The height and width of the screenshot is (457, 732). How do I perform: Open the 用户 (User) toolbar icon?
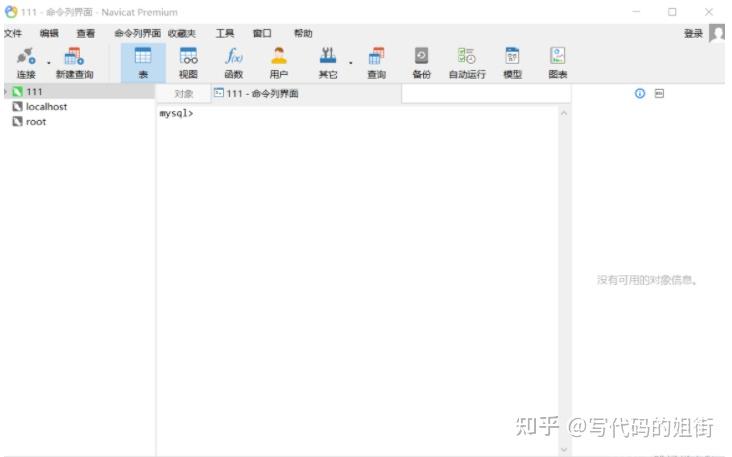[279, 63]
